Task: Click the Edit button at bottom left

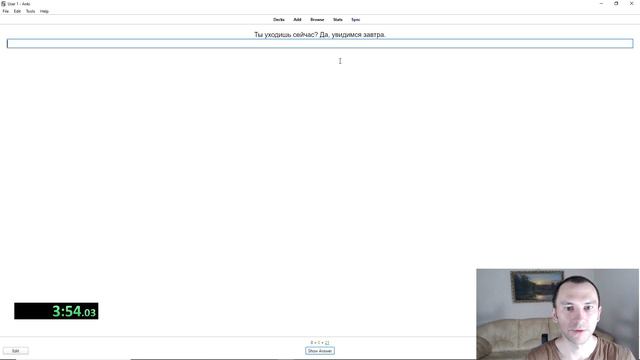Action: [16, 351]
